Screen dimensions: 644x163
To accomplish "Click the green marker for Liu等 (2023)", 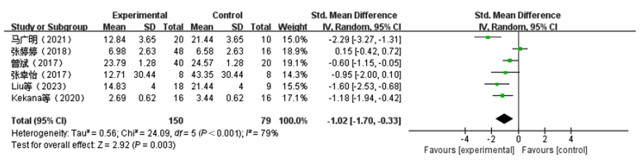I will click(x=497, y=84).
